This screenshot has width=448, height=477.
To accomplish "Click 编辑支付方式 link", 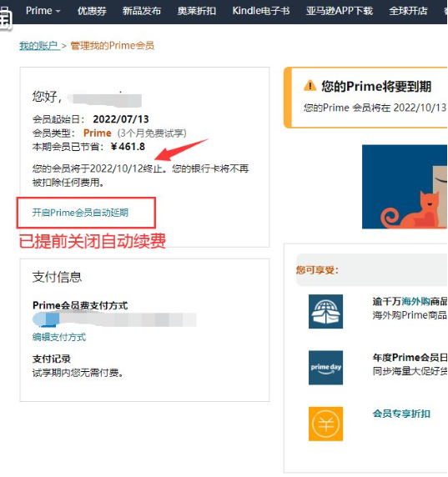I will (59, 337).
